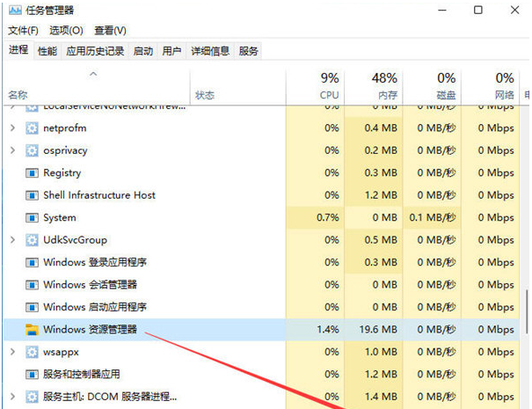Expand the osprivacy process group
The image size is (532, 409).
click(12, 150)
